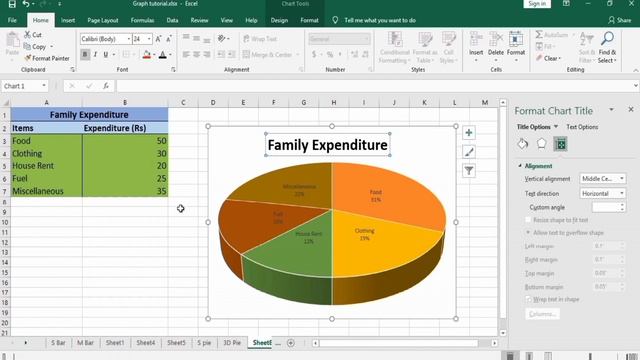Open the font dialog launcher in Font group
This screenshot has width=640, height=360.
tap(173, 70)
